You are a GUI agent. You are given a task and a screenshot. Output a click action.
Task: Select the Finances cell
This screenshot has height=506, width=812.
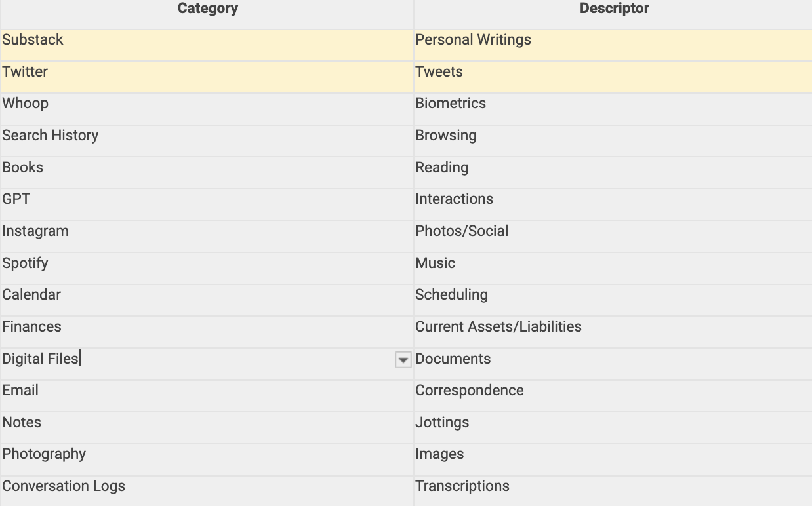[x=31, y=327]
